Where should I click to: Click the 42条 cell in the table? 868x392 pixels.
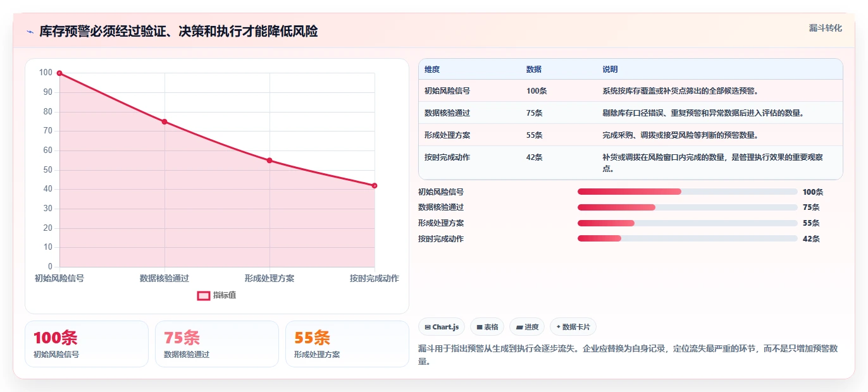[535, 157]
